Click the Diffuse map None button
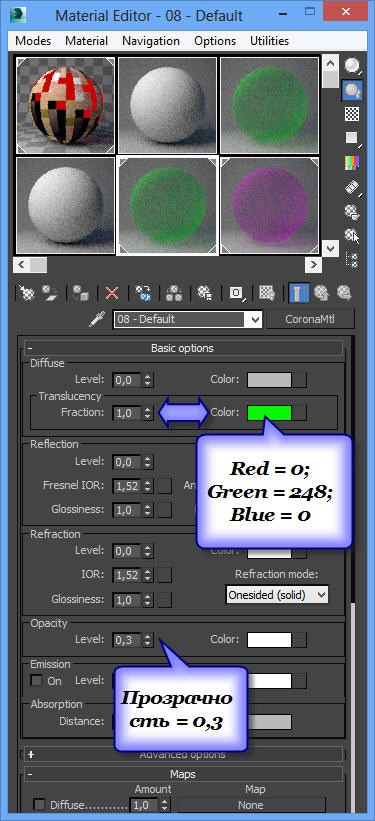Image resolution: width=375 pixels, height=821 pixels. click(250, 805)
